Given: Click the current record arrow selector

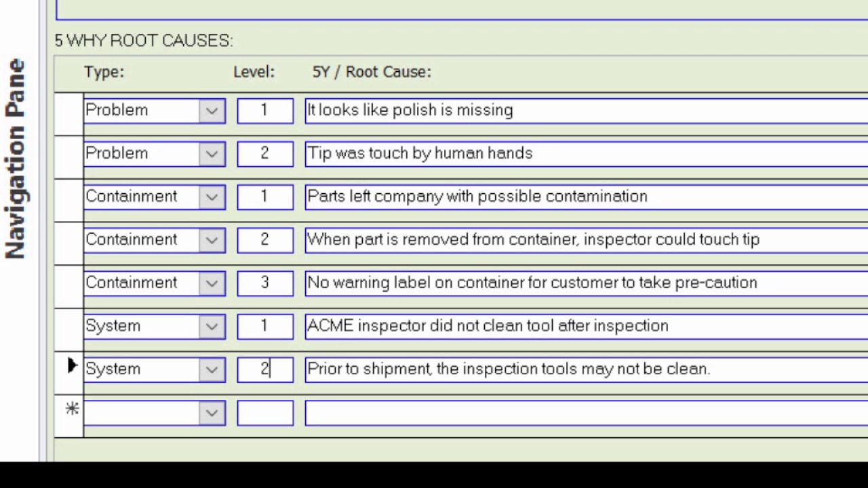Looking at the screenshot, I should (x=71, y=367).
